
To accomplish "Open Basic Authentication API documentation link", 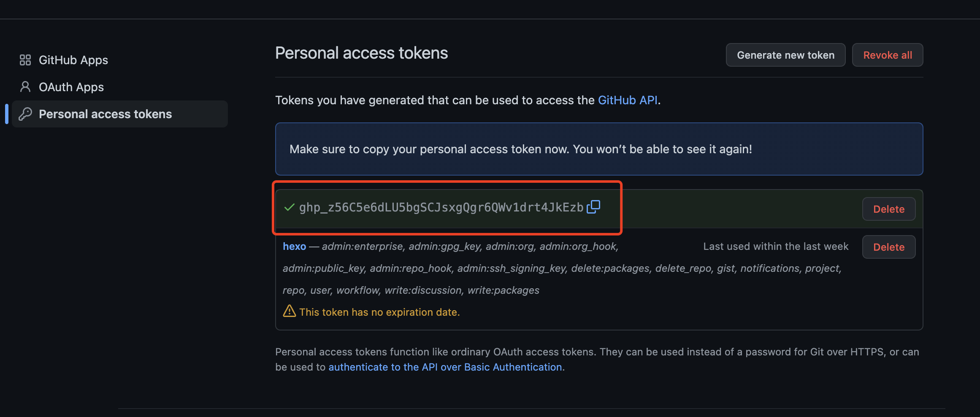I will 445,367.
